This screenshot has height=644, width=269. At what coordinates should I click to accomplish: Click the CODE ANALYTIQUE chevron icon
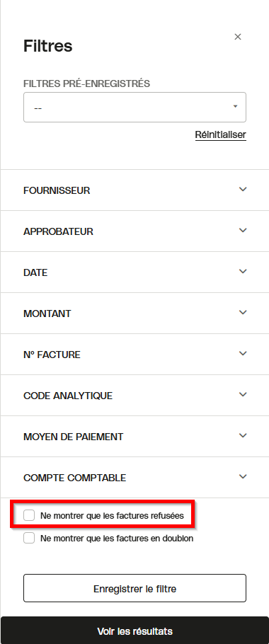pyautogui.click(x=243, y=395)
